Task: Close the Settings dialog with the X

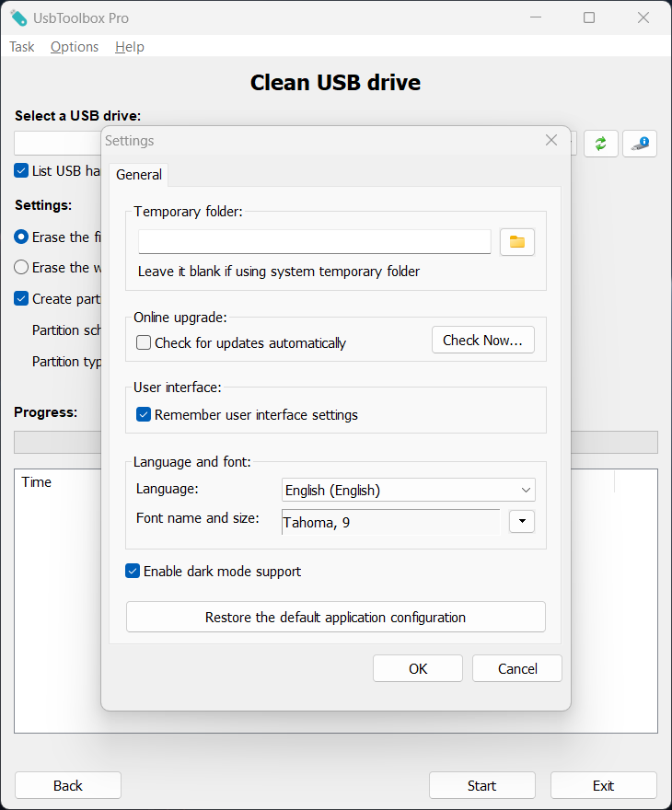Action: point(551,140)
